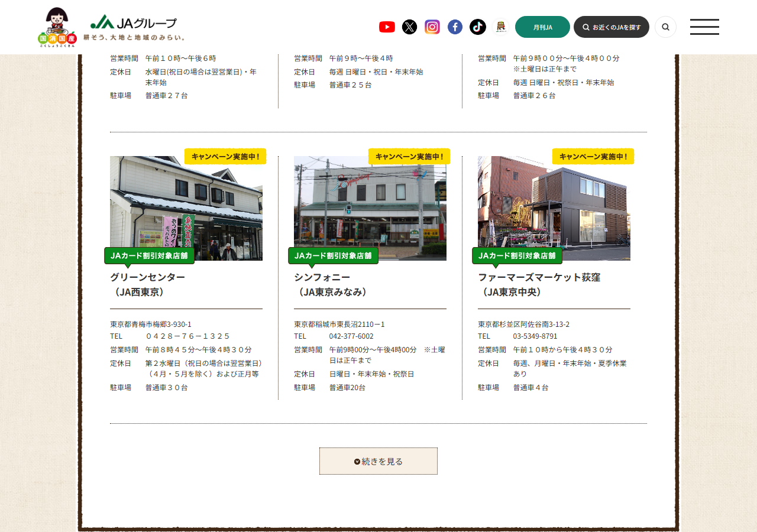The width and height of the screenshot is (757, 532).
Task: Click the JAカード割引対象店舗 tag on ファーマーズマーケット荻窪
Action: (517, 255)
